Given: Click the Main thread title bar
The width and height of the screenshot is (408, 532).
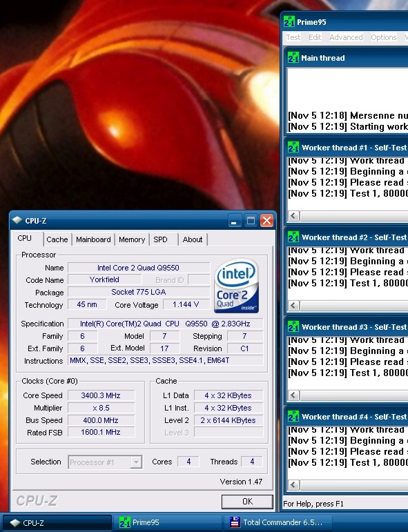Looking at the screenshot, I should point(347,58).
